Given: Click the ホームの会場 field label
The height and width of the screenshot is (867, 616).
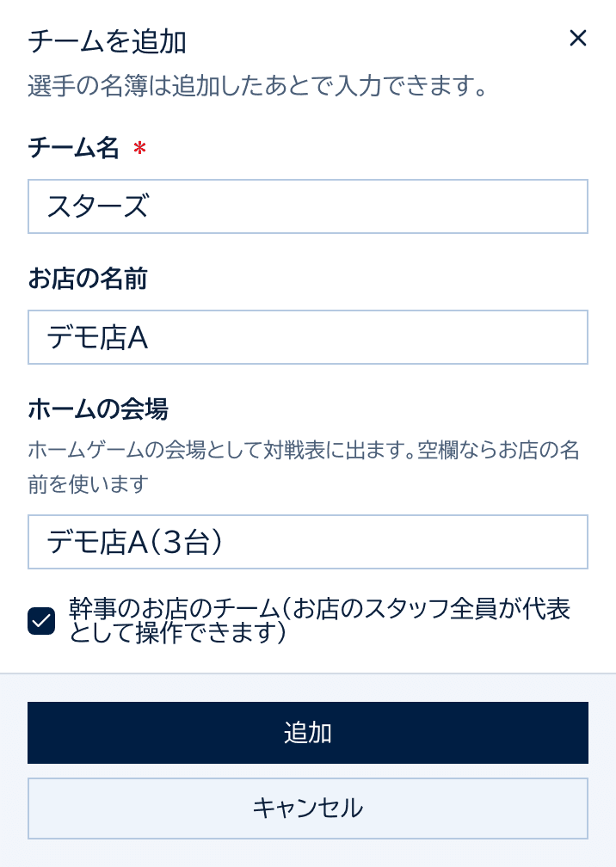Looking at the screenshot, I should (98, 409).
